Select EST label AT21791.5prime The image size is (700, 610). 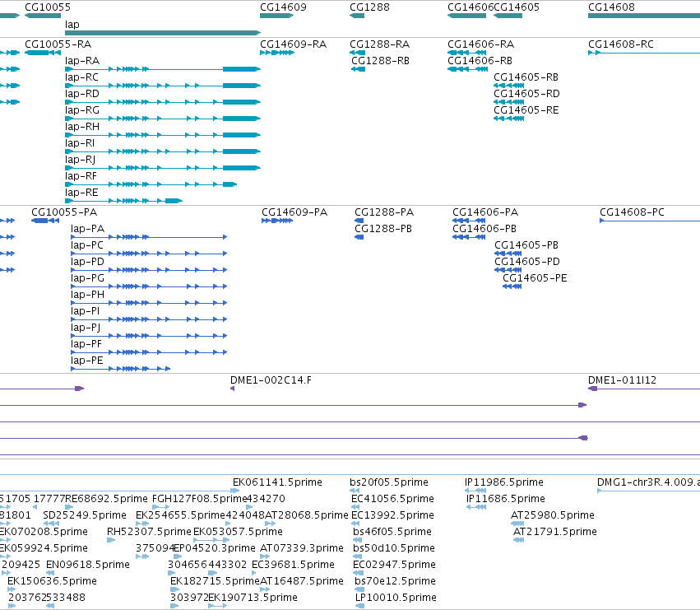click(555, 532)
